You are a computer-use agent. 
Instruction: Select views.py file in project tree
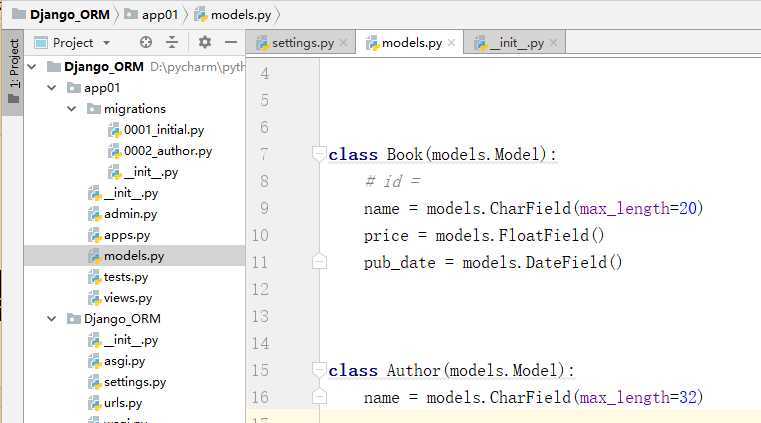[127, 297]
